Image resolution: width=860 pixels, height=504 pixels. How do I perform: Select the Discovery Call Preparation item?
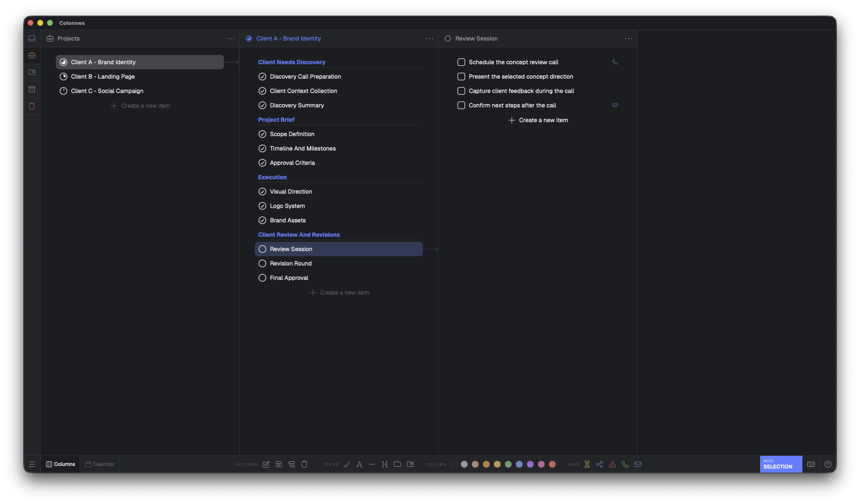point(339,77)
